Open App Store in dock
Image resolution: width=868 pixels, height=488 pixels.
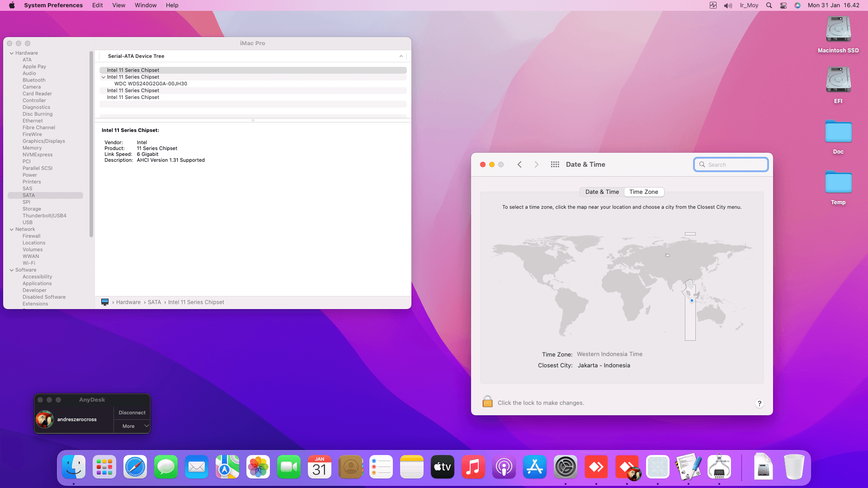tap(535, 467)
